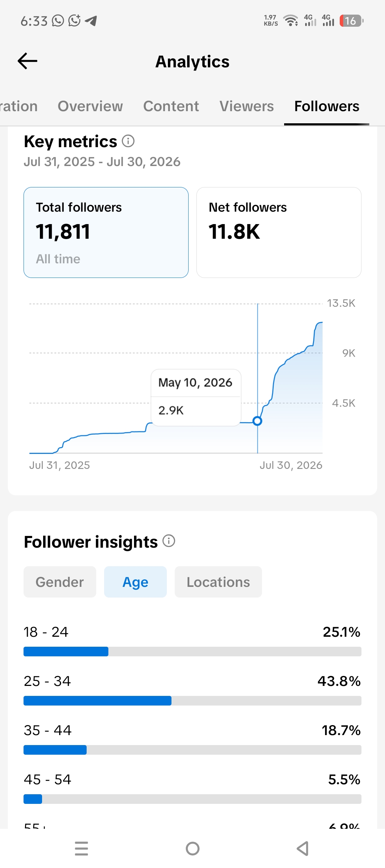Tap Telegram notification icon in status bar
The image size is (385, 868).
(x=91, y=21)
